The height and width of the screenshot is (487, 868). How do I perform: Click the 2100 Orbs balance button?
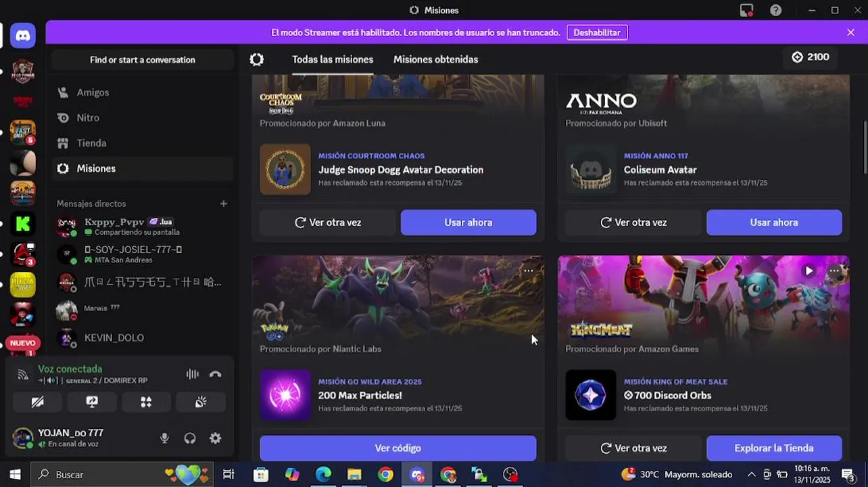[x=811, y=57]
